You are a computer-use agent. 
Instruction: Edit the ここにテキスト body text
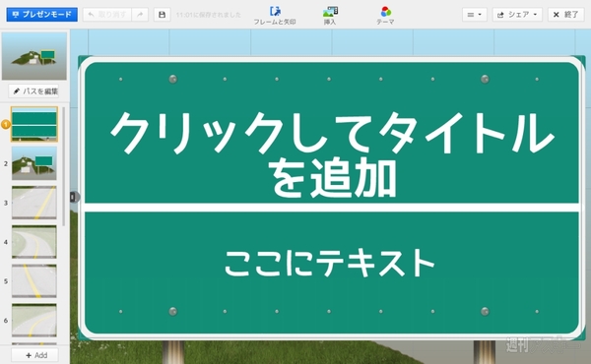(x=329, y=263)
